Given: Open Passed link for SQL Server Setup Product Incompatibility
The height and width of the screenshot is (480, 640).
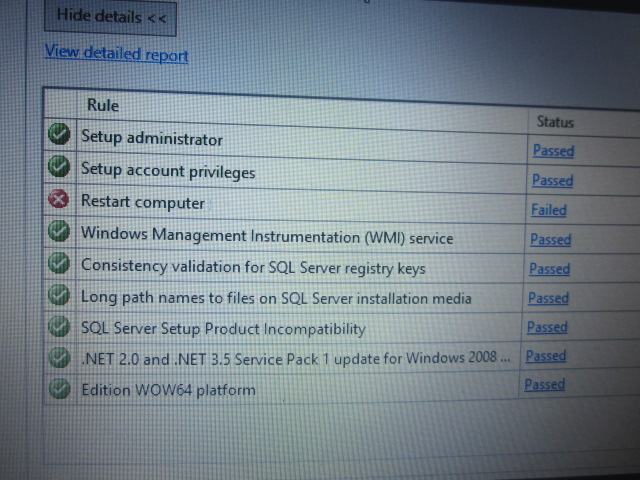Looking at the screenshot, I should (547, 327).
